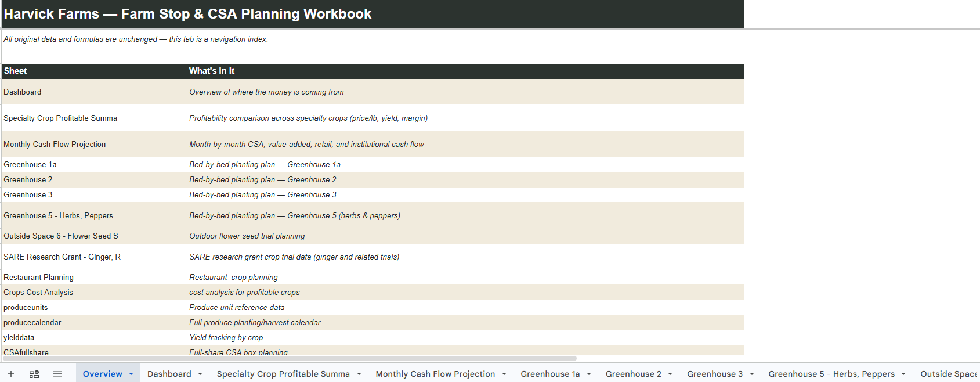Select 'Bed-by-bed planting plan — Greenhouse 1a'
Screen dimensions: 980x382
(x=465, y=165)
